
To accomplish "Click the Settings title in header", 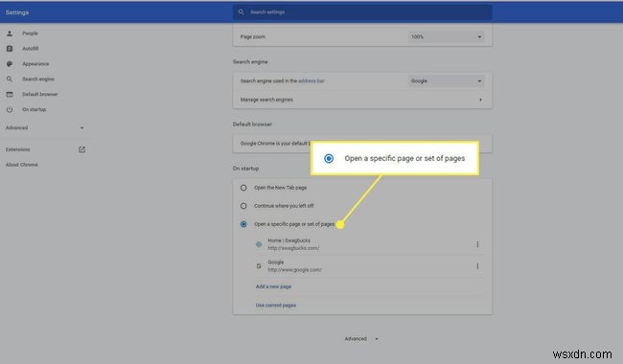I will point(17,12).
